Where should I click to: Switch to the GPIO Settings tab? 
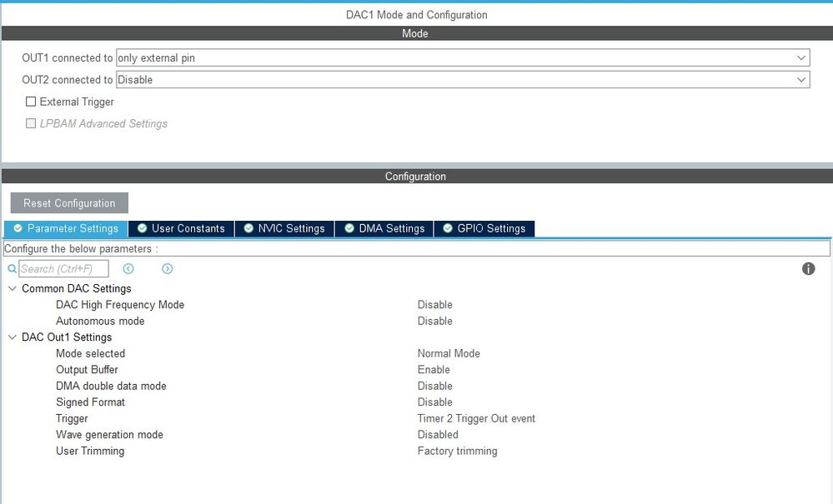pos(484,227)
